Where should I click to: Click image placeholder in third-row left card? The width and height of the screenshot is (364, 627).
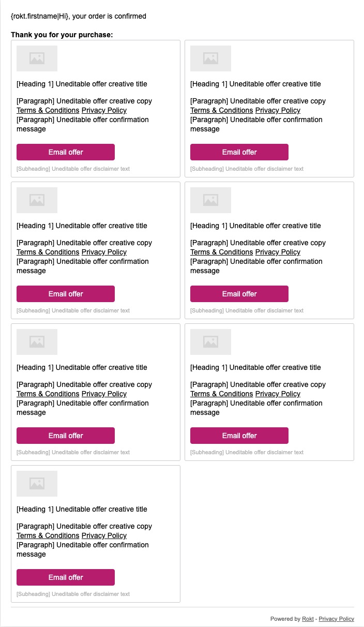click(37, 342)
